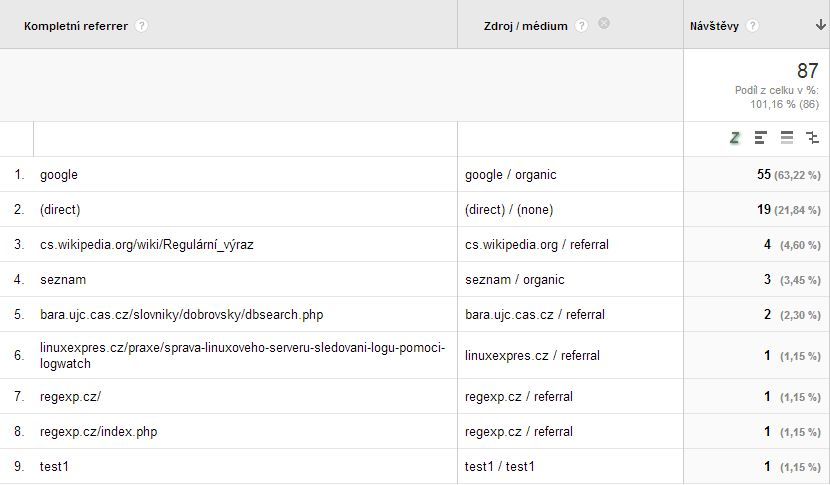Open the linuxexpres.cz logwatch referrer link

242,355
